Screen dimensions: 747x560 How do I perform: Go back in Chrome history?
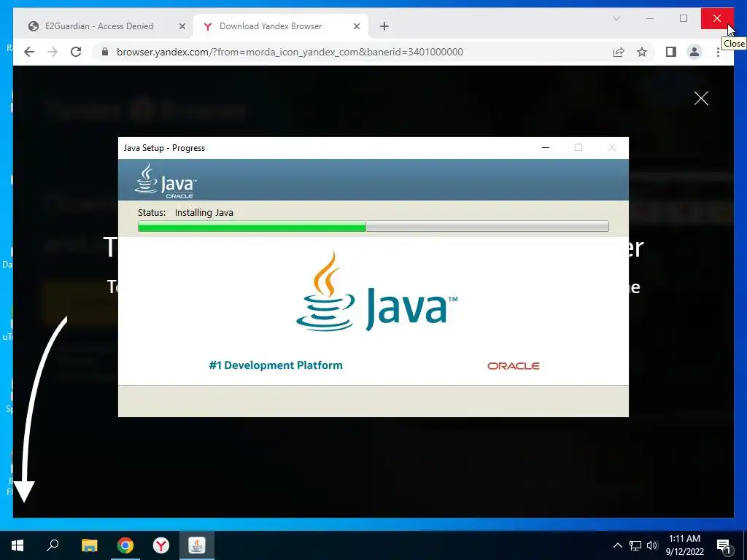(x=29, y=52)
